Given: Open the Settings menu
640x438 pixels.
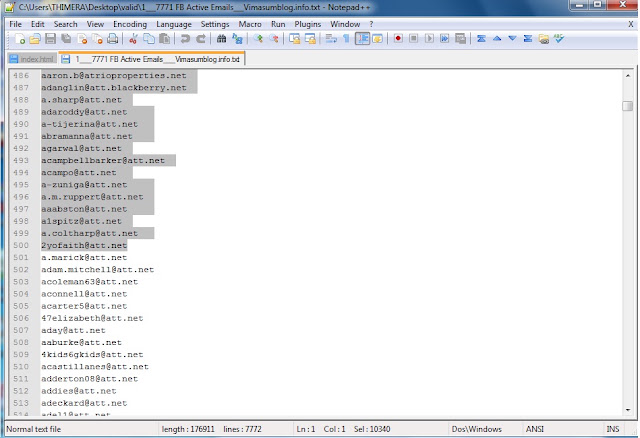Looking at the screenshot, I should pyautogui.click(x=215, y=24).
